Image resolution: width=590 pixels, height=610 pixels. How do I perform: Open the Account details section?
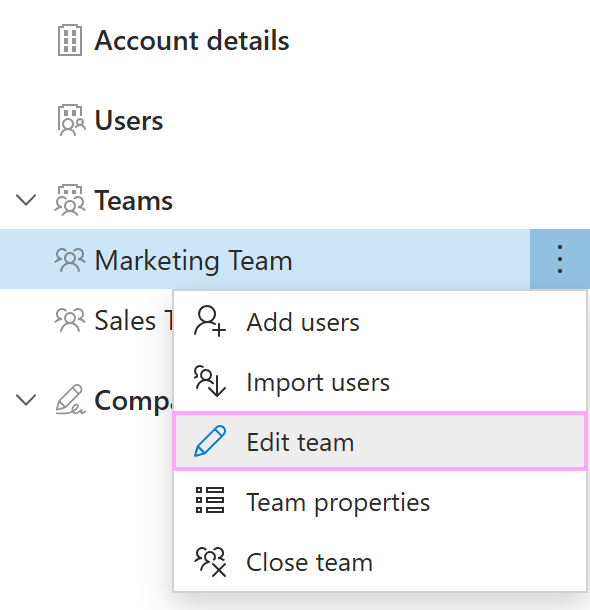click(x=192, y=40)
